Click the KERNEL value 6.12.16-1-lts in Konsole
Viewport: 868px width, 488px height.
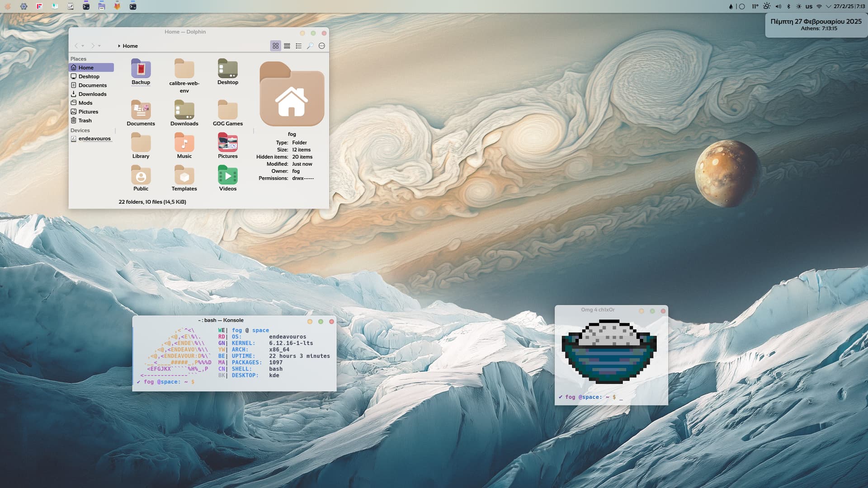291,343
